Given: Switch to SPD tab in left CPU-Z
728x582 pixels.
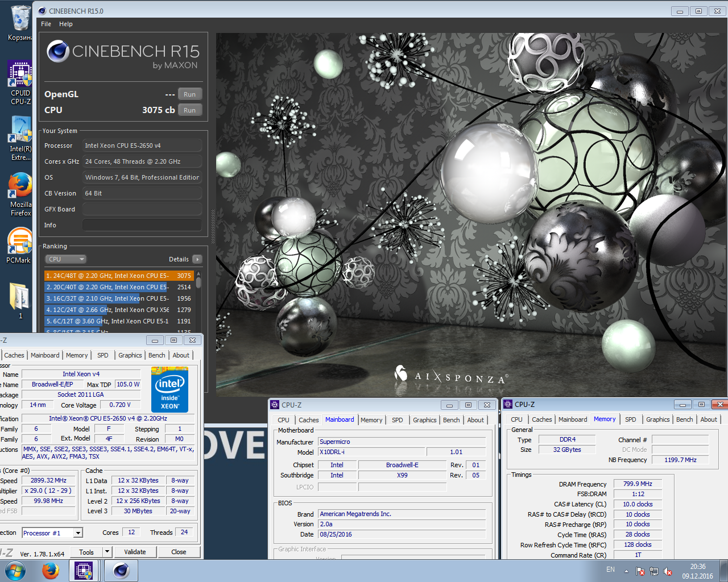Looking at the screenshot, I should click(103, 355).
